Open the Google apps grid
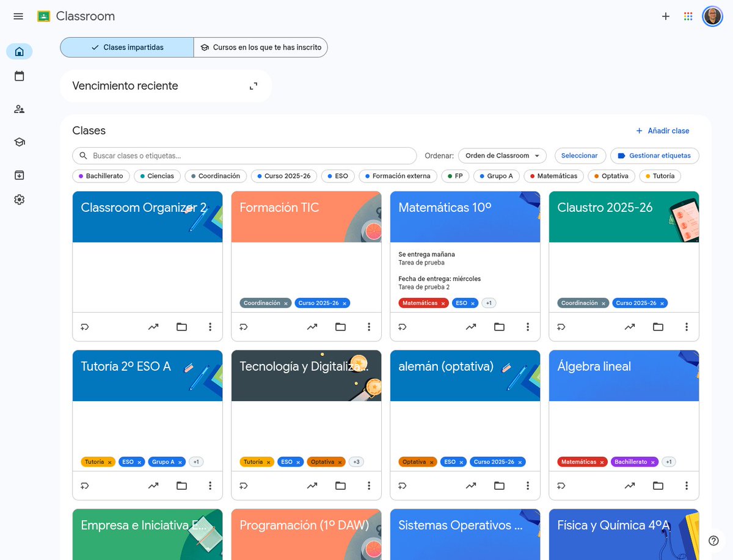The image size is (733, 560). point(688,16)
